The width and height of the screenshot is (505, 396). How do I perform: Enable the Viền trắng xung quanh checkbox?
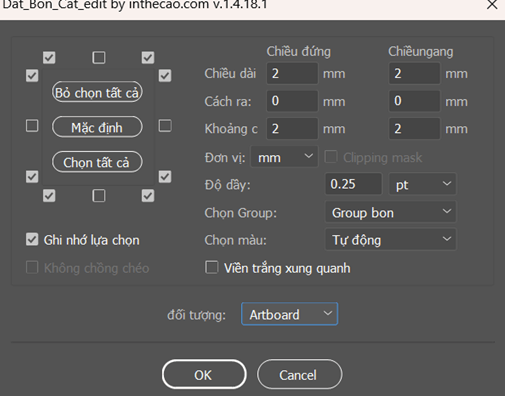(212, 267)
